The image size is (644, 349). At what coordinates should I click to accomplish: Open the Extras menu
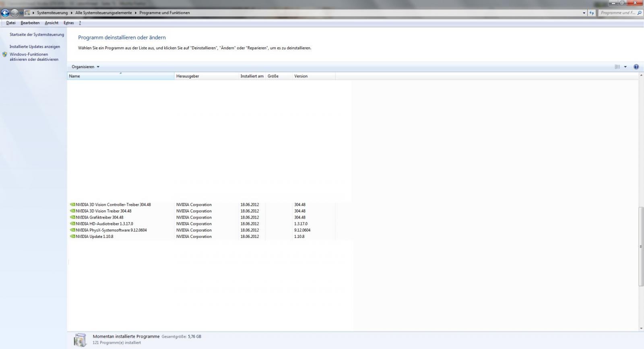tap(69, 23)
